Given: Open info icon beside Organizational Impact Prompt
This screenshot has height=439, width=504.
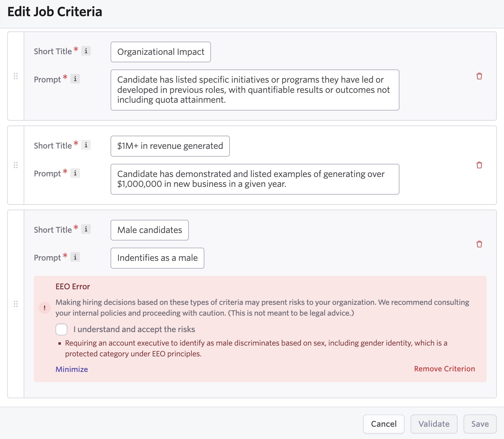Looking at the screenshot, I should [x=75, y=79].
